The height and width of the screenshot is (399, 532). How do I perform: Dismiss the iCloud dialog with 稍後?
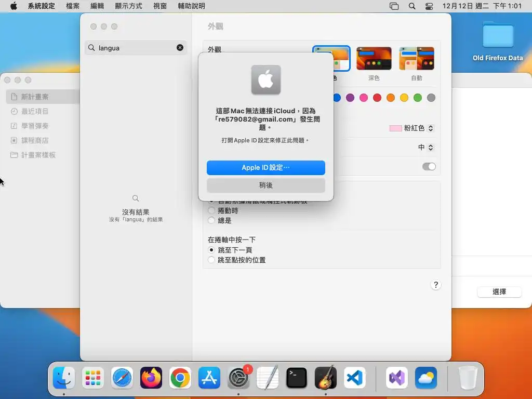coord(265,185)
